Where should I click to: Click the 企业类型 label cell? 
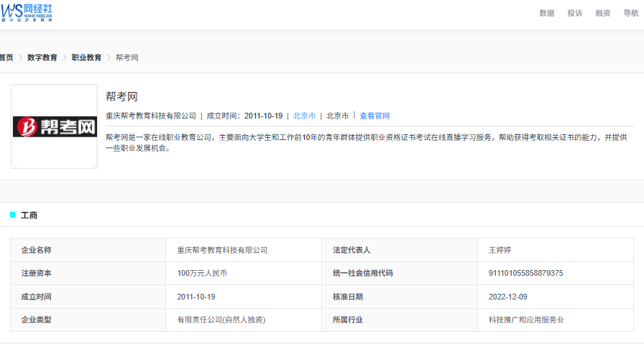pyautogui.click(x=88, y=320)
